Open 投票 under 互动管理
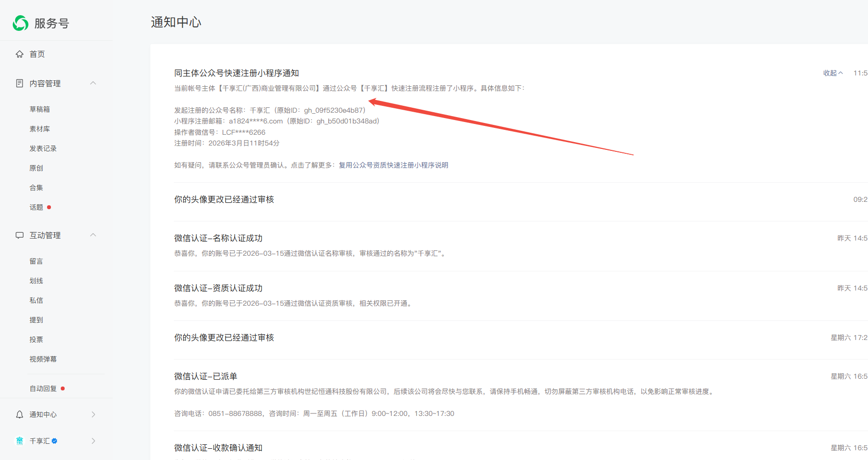The height and width of the screenshot is (460, 868). point(36,339)
